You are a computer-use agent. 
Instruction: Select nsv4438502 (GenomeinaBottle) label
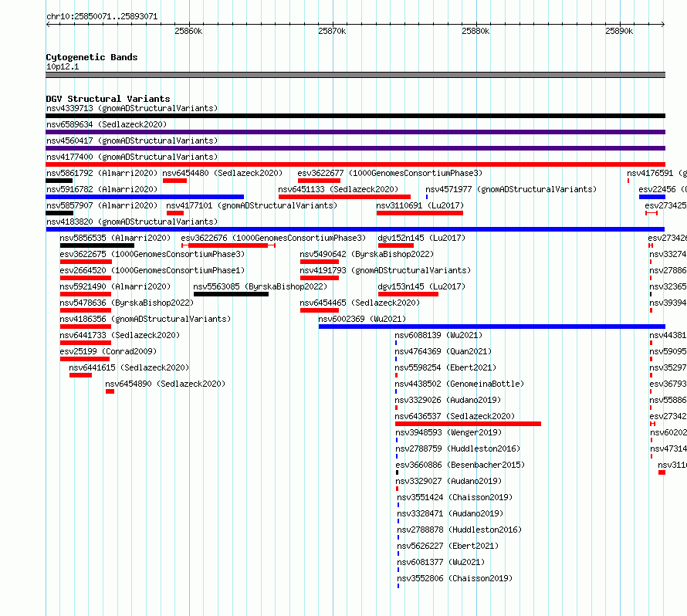point(459,384)
